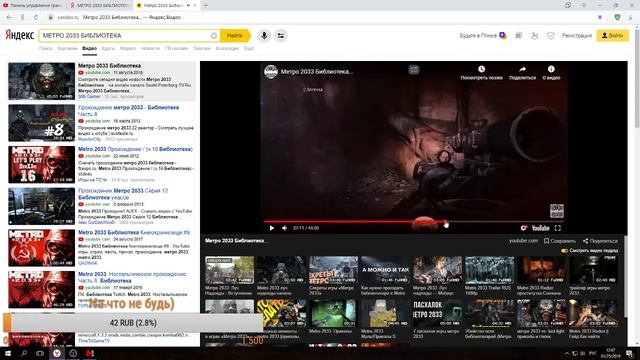Viewport: 640px width, 360px height.
Task: Reload the page with the refresh icon
Action: point(36,18)
